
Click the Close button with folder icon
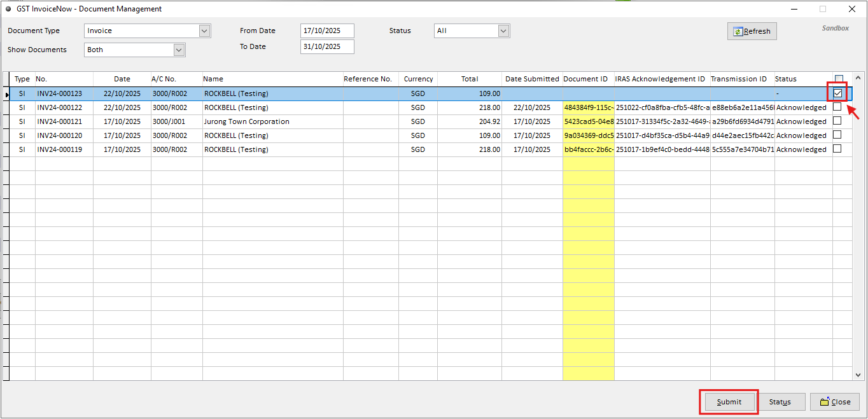pyautogui.click(x=835, y=402)
